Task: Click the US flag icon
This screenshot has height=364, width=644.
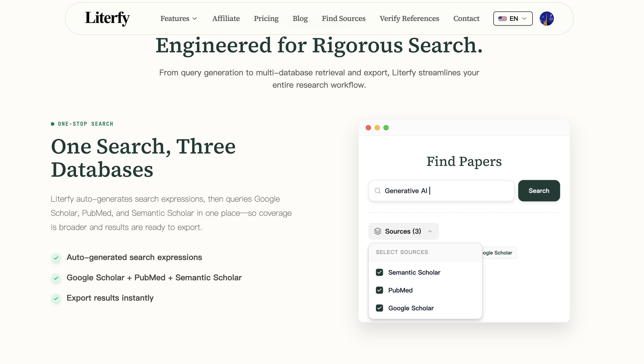Action: [x=502, y=19]
